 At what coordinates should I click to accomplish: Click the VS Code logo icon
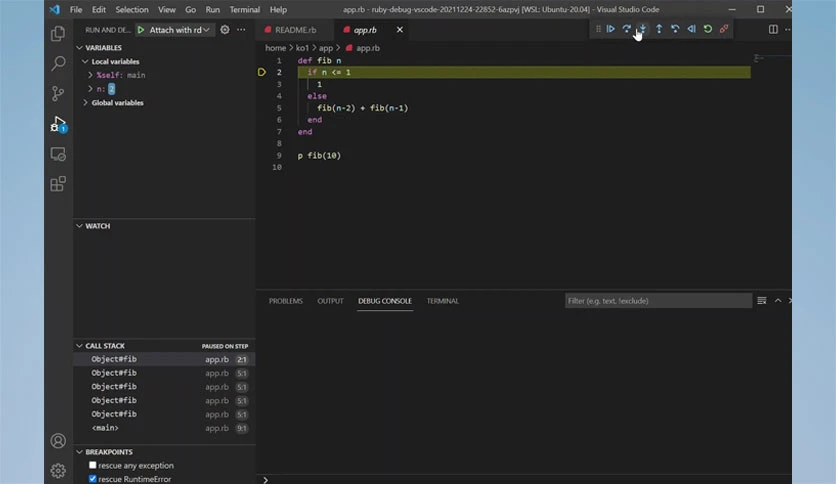tap(55, 10)
